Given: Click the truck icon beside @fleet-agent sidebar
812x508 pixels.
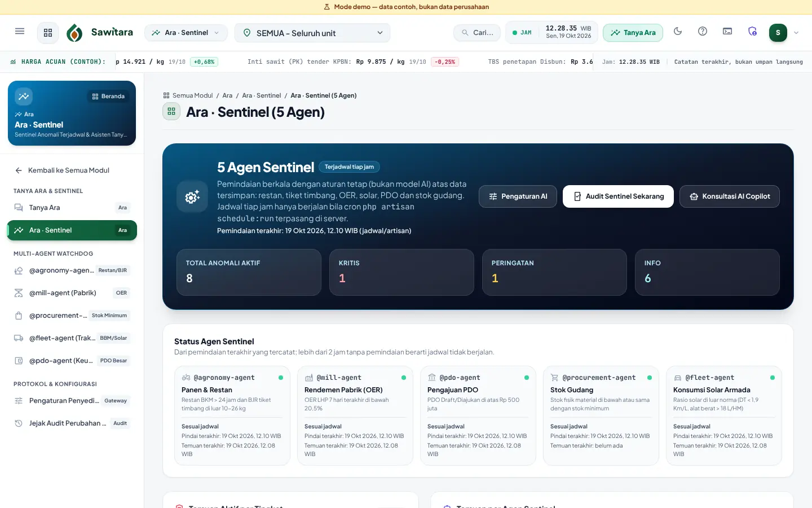Looking at the screenshot, I should click(x=19, y=338).
